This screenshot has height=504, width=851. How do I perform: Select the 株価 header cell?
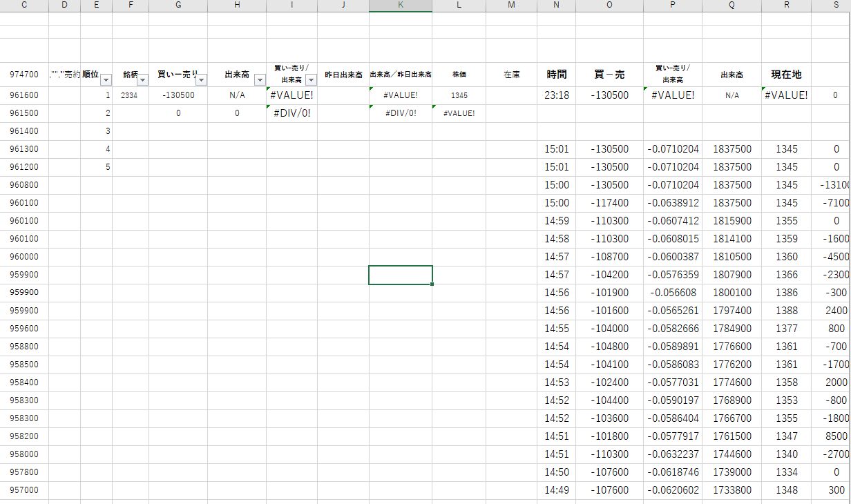point(459,75)
